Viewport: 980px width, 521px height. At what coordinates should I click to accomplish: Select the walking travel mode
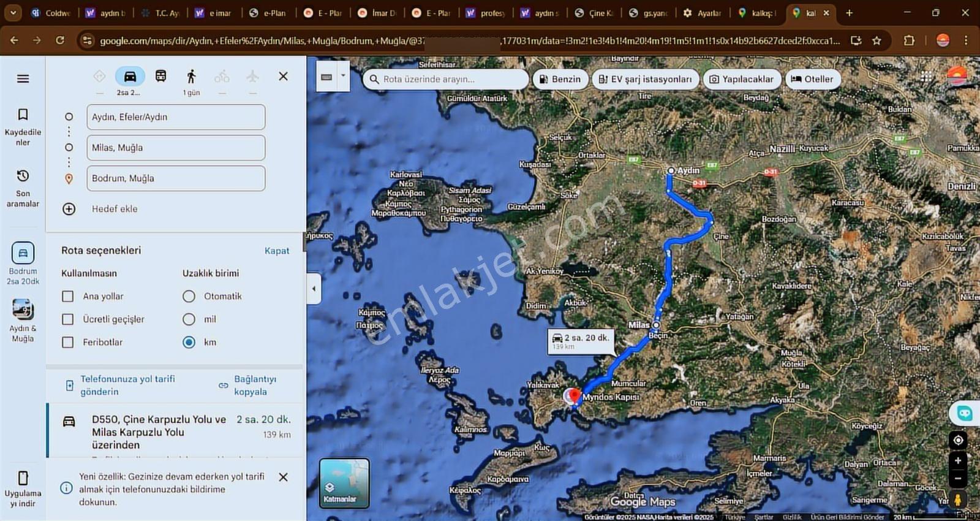191,76
